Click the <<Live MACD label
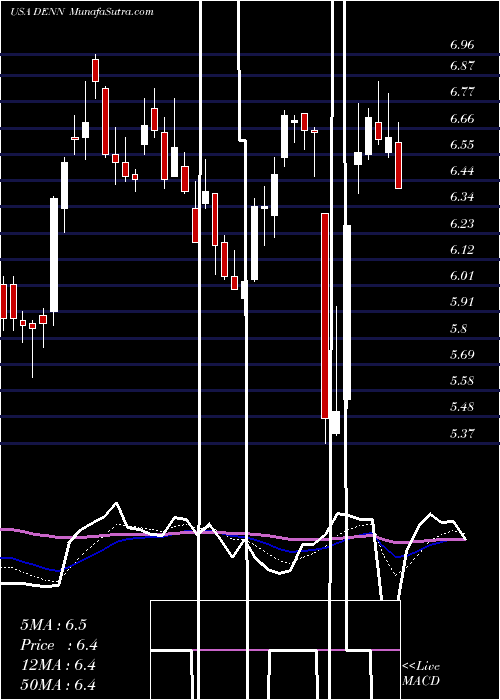The width and height of the screenshot is (500, 700). pyautogui.click(x=421, y=674)
